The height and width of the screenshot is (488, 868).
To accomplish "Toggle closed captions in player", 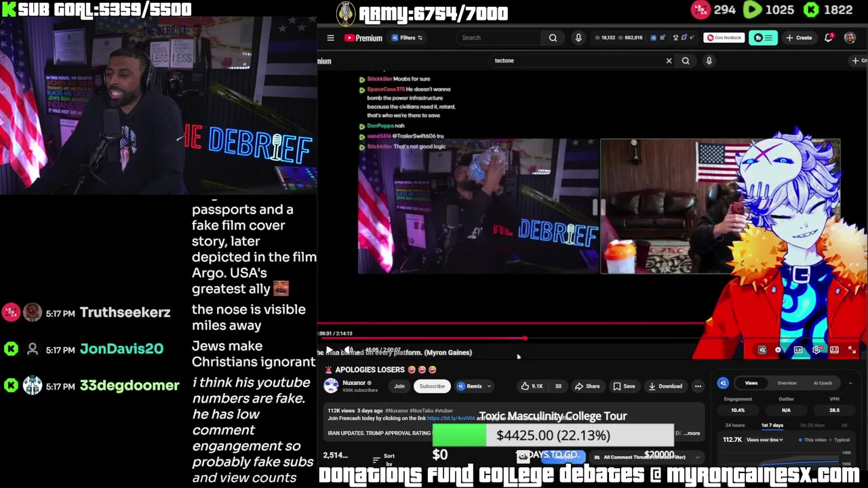I will click(798, 350).
